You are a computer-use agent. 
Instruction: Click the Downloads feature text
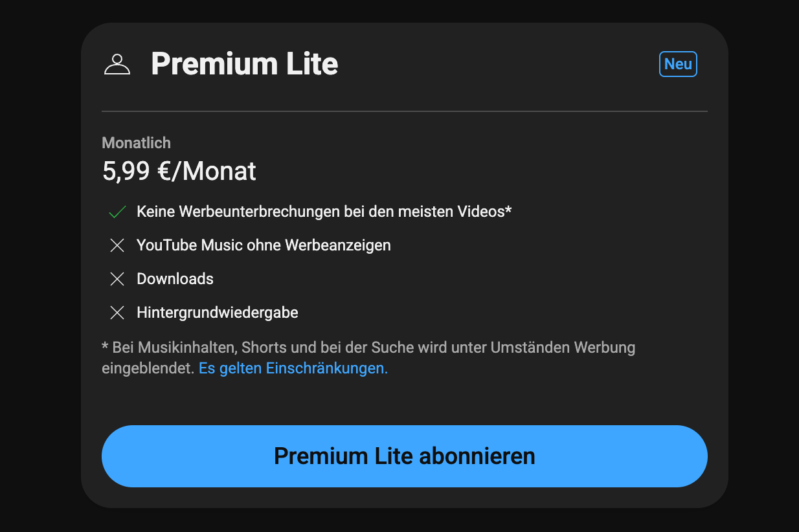click(175, 279)
